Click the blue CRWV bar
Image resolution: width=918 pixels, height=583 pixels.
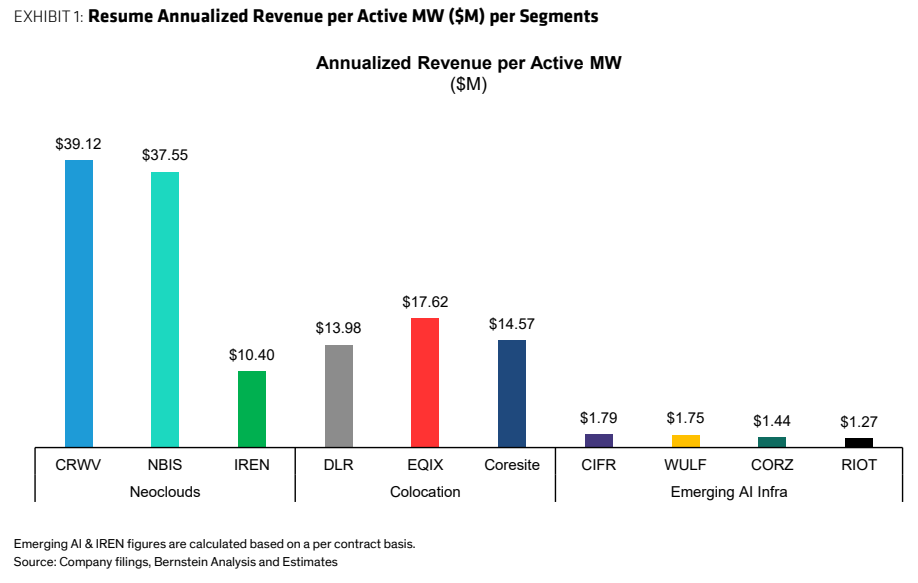point(78,304)
